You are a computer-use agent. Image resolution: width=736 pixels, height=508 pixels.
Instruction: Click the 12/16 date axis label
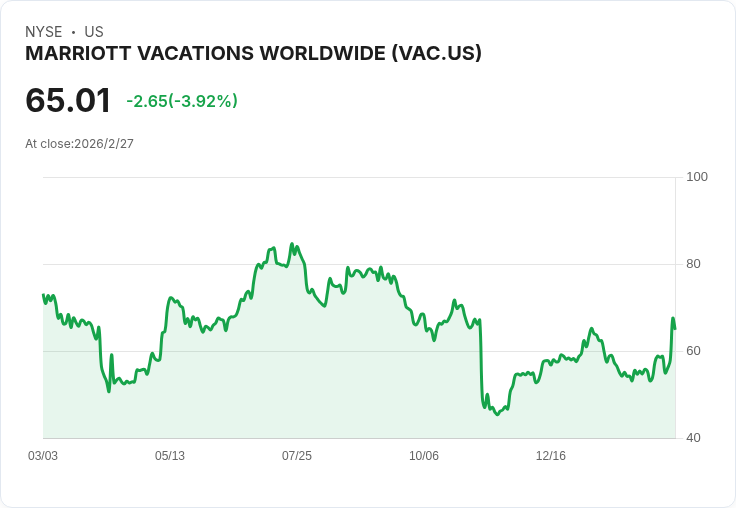tap(551, 456)
